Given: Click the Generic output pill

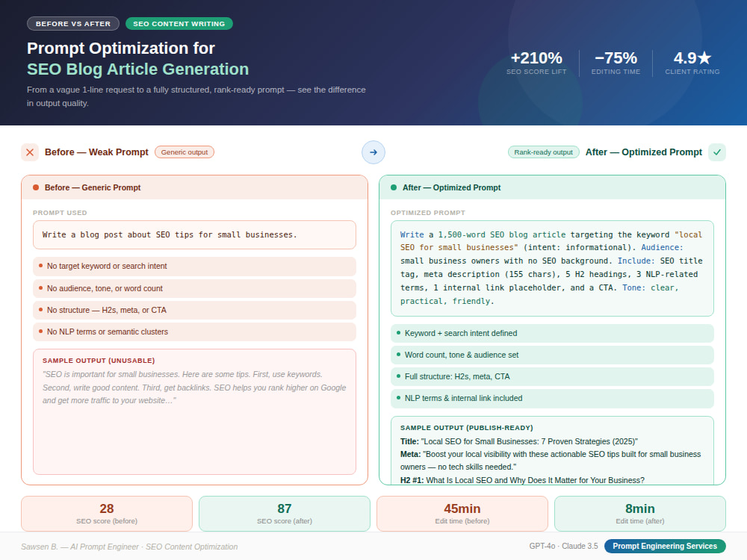Looking at the screenshot, I should [x=185, y=152].
